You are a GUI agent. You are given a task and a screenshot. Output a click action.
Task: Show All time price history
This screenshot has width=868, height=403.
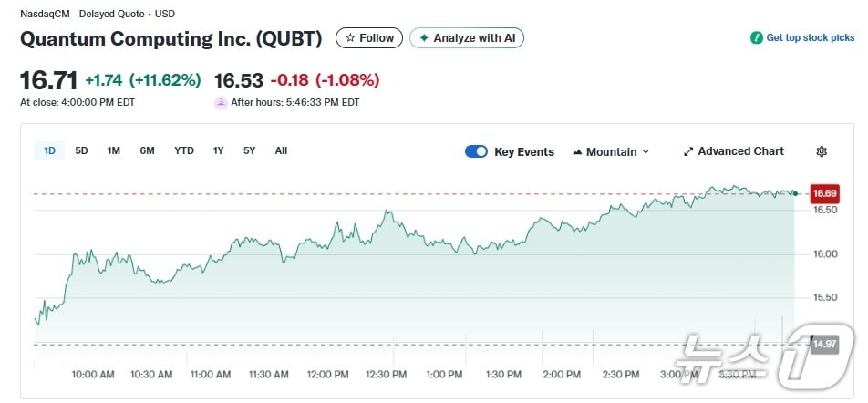point(281,150)
